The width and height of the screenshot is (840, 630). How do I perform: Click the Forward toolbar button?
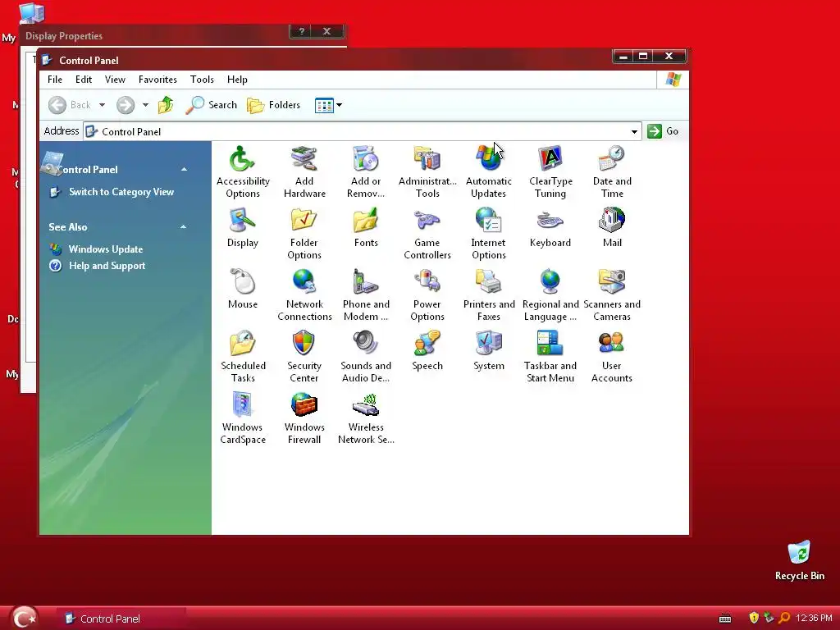(126, 105)
